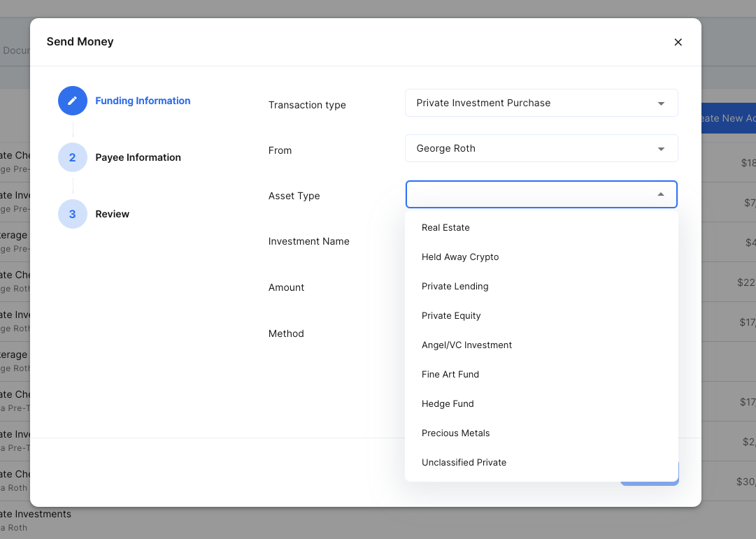
Task: Click inside the Asset Type input field
Action: (x=525, y=194)
